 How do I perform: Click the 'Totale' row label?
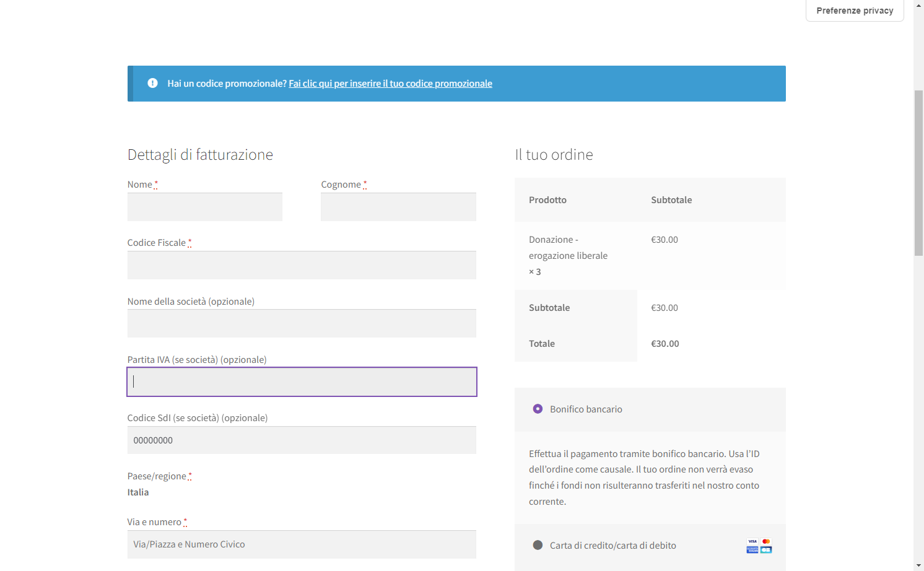(x=542, y=344)
